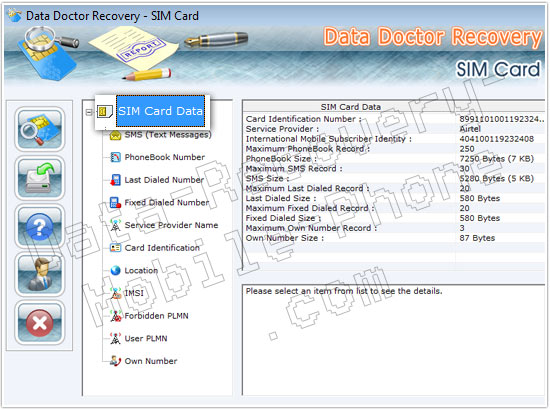Click the Own Number Size row label

[x=284, y=238]
